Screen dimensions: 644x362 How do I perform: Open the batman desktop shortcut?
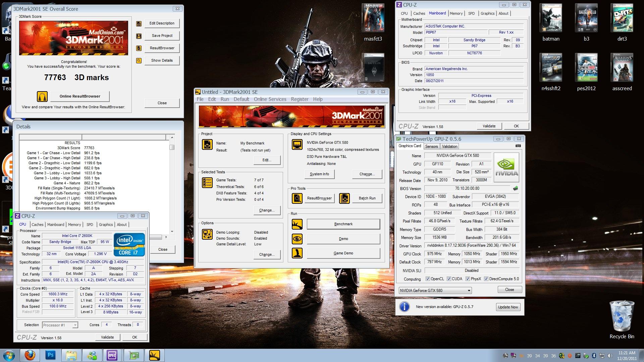click(551, 23)
